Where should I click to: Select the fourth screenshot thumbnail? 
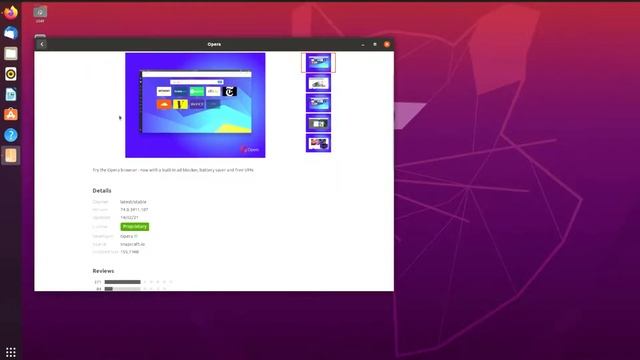point(318,123)
